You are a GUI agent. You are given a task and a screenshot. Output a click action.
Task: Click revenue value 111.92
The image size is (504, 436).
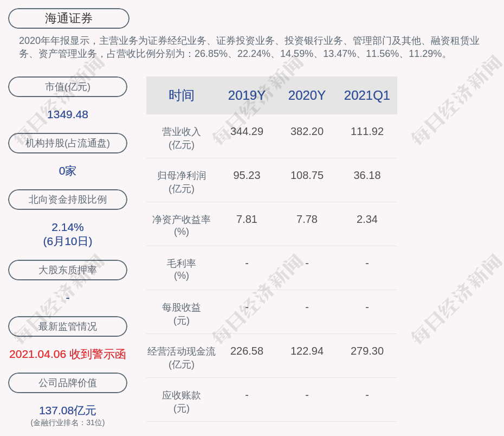367,132
